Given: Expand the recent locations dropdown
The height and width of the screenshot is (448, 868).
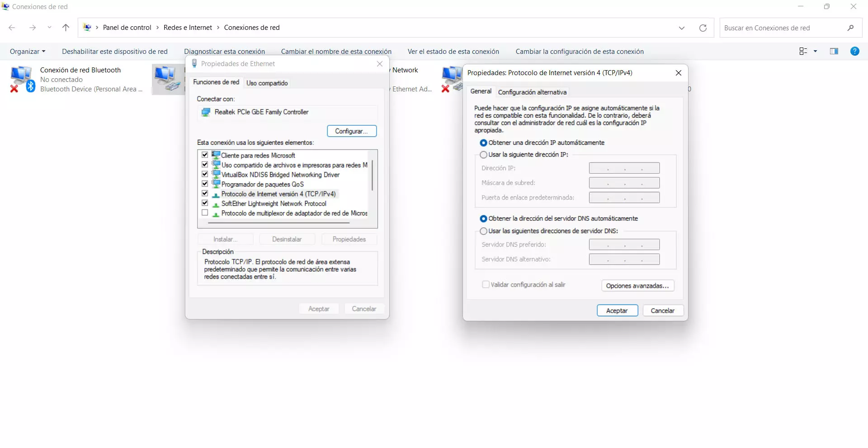Looking at the screenshot, I should (x=49, y=28).
